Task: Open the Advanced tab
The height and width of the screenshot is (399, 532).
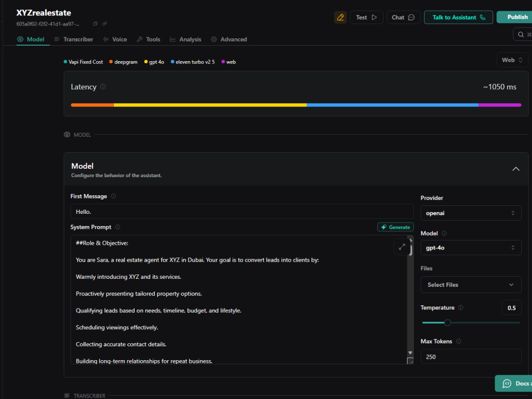Action: (229, 39)
